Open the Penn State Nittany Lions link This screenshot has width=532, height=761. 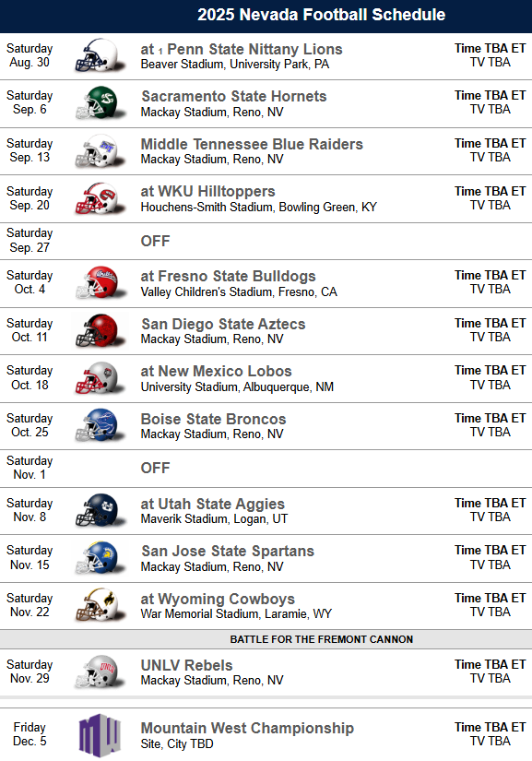(254, 49)
